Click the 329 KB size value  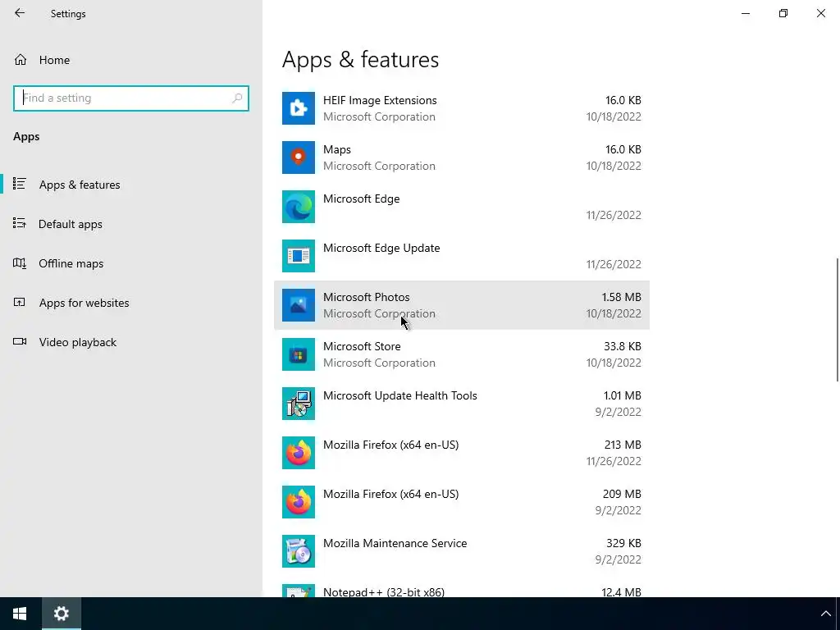623,544
